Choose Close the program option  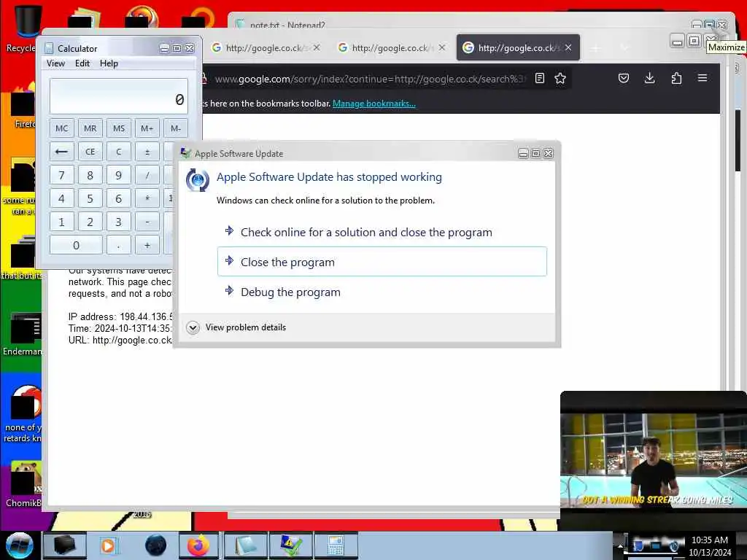coord(382,262)
